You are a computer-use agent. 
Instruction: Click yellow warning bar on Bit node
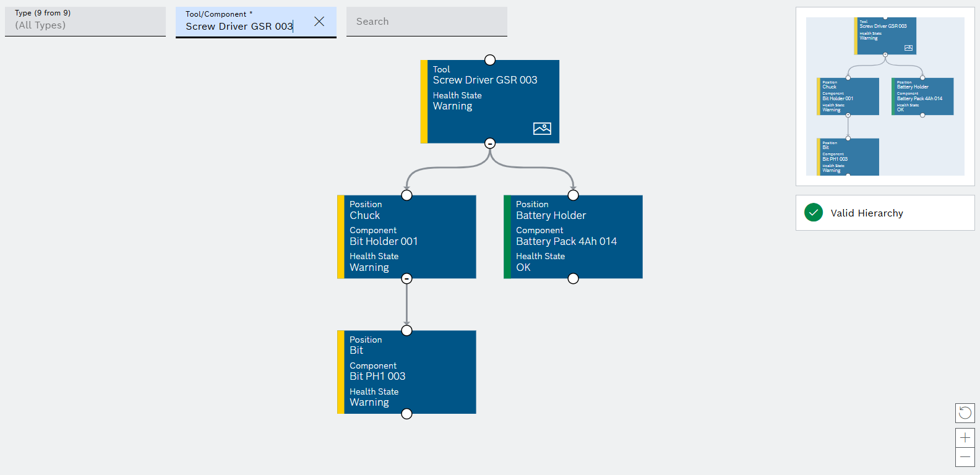pos(340,372)
